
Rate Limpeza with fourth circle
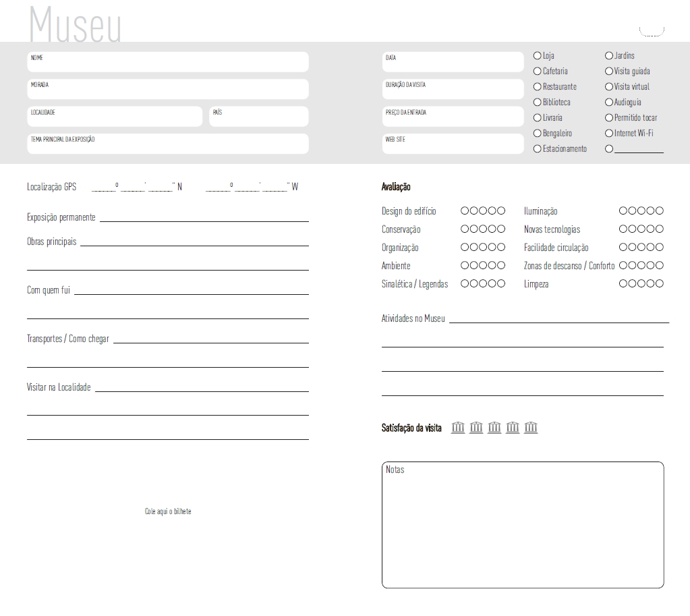(x=650, y=283)
